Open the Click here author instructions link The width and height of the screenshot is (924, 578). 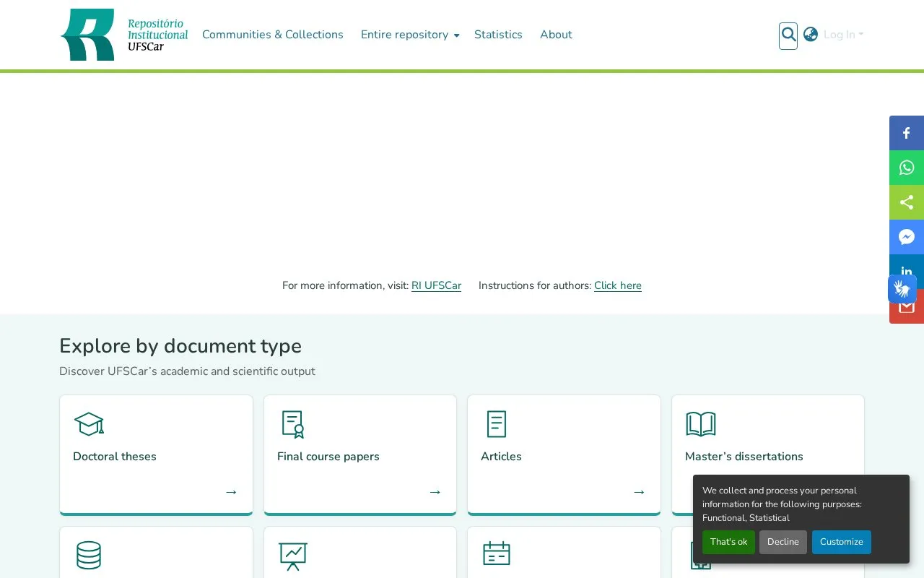618,285
